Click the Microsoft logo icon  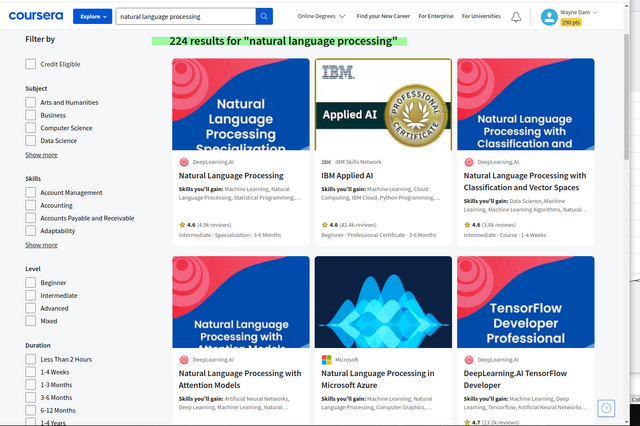click(x=327, y=359)
